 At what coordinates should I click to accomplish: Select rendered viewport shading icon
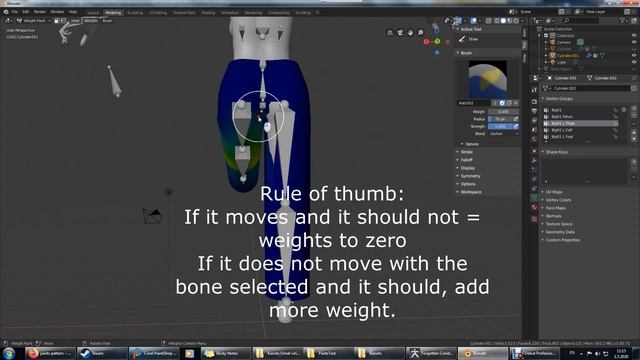pyautogui.click(x=516, y=20)
